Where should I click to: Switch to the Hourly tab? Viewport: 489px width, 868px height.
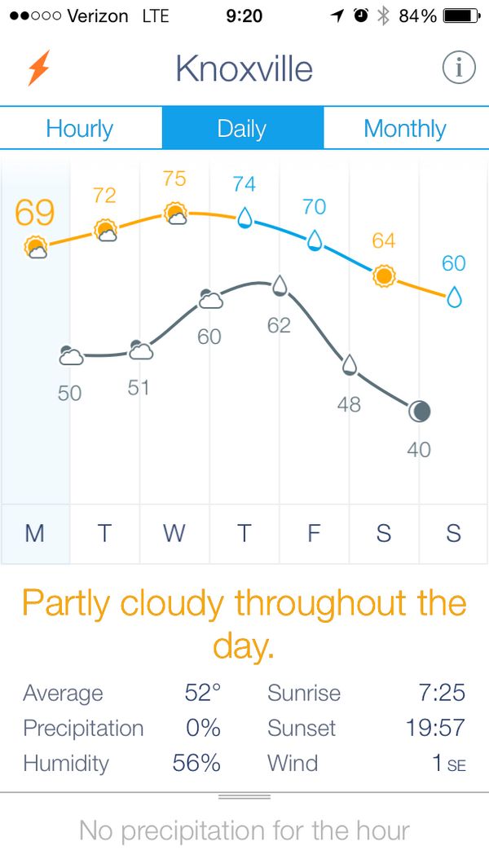pos(80,129)
